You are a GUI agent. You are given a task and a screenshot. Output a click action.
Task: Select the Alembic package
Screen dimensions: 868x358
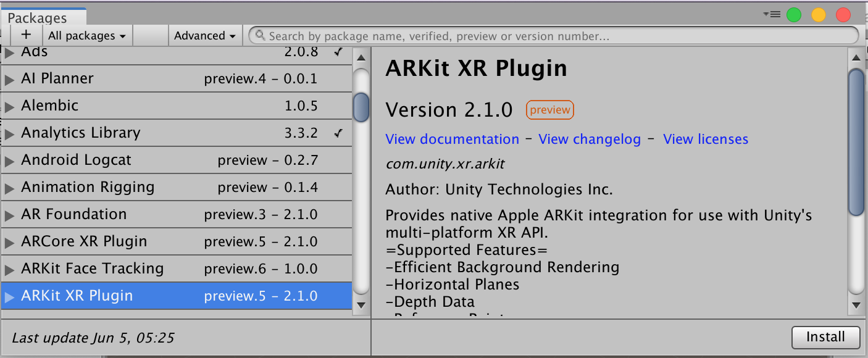tap(177, 106)
